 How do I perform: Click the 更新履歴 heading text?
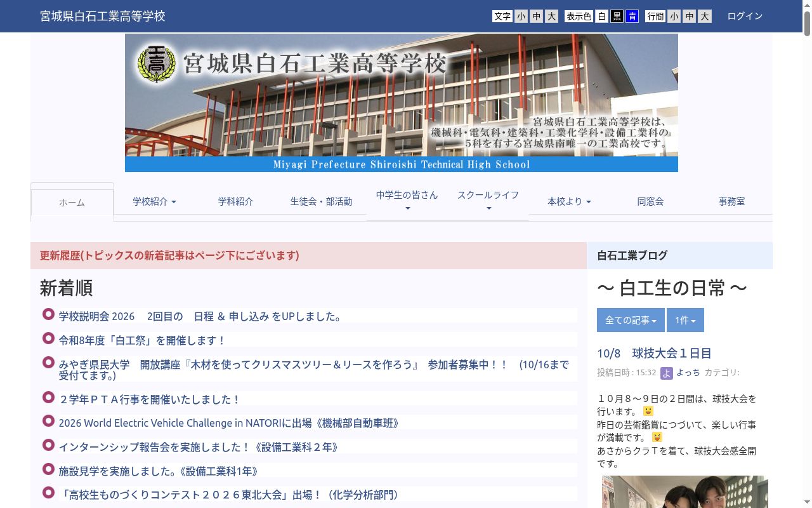[x=169, y=255]
